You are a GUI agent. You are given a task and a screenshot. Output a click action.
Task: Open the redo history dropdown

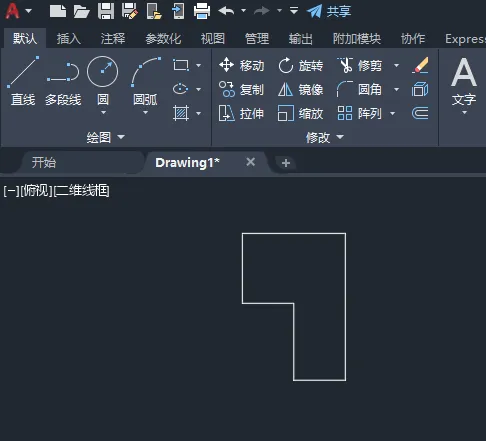tap(279, 11)
